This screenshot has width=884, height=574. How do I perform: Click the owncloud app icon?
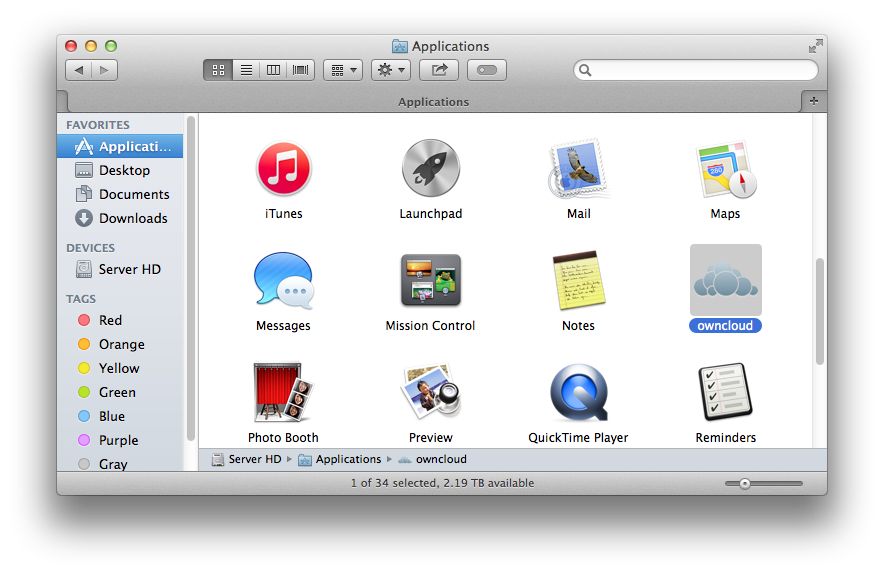pos(725,281)
